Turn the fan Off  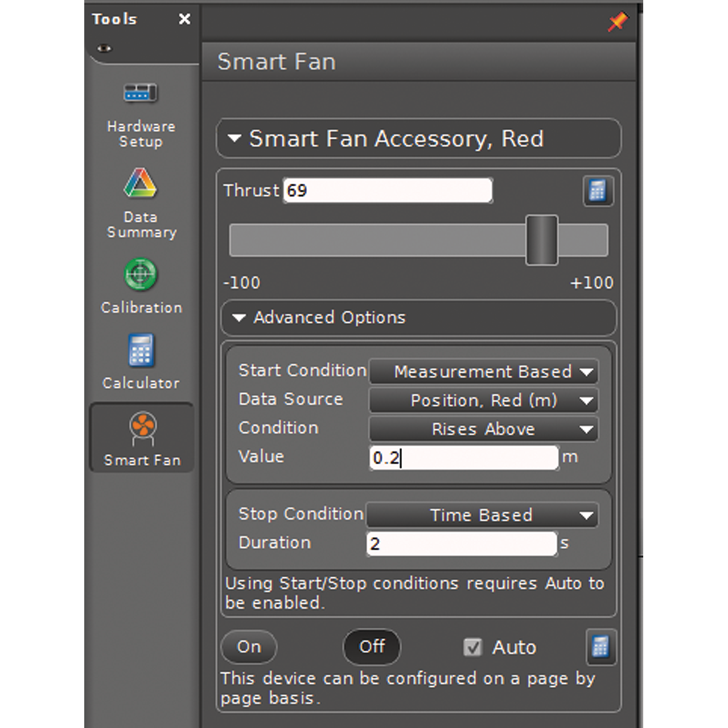(372, 647)
